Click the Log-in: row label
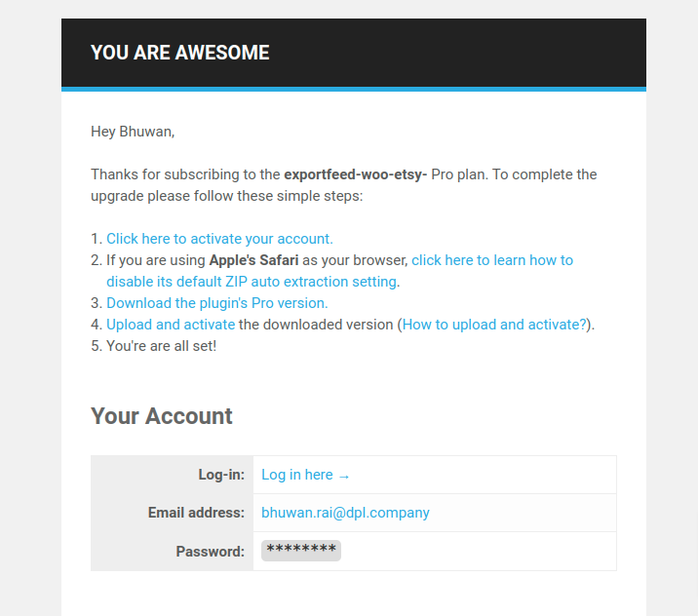The width and height of the screenshot is (698, 616). [x=221, y=475]
